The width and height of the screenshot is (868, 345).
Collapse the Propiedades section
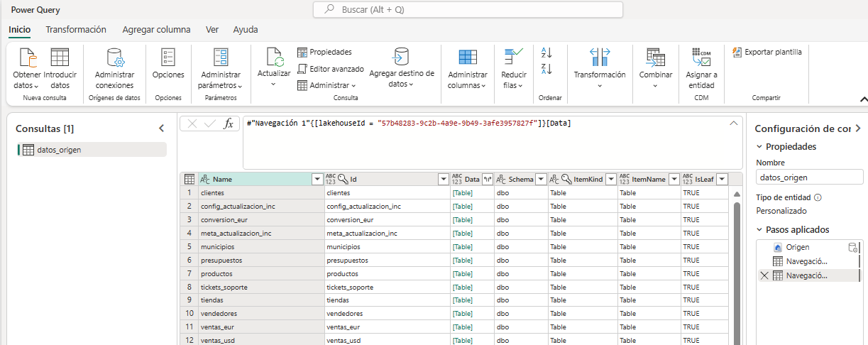pos(760,146)
